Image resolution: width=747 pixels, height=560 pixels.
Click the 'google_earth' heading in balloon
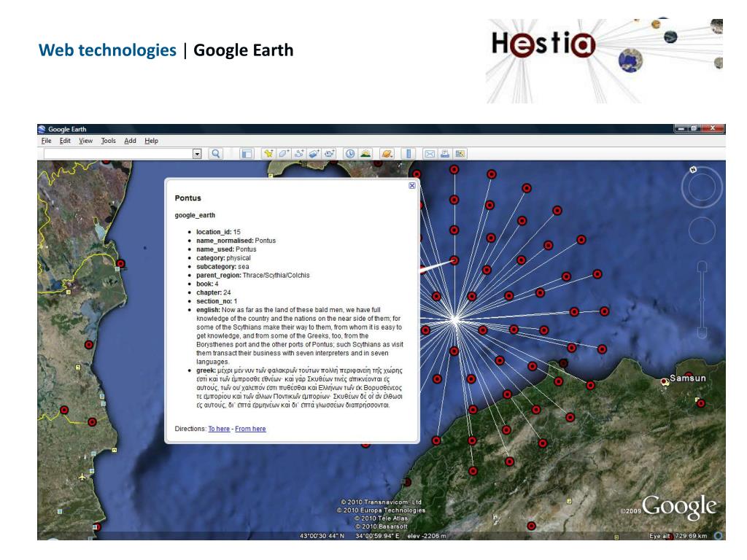pos(195,215)
